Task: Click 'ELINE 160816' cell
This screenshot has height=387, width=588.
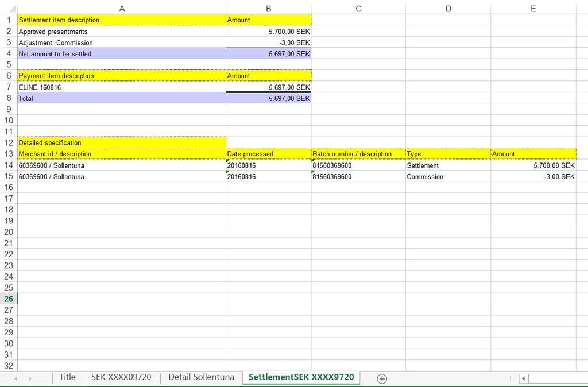Action: click(x=122, y=87)
